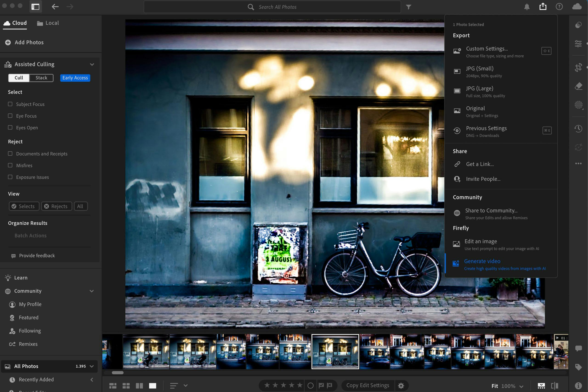Collapse the Assisted Culling section
The width and height of the screenshot is (588, 392).
(x=92, y=64)
